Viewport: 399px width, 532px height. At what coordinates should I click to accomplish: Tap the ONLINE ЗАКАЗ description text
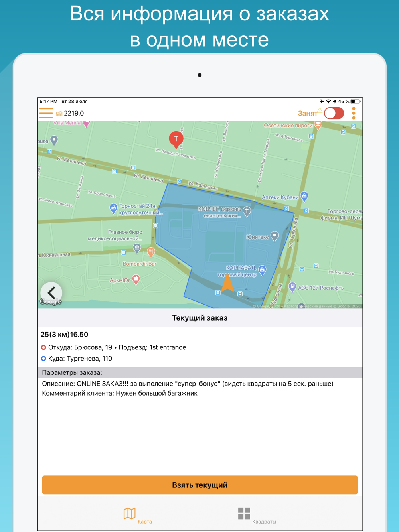188,384
